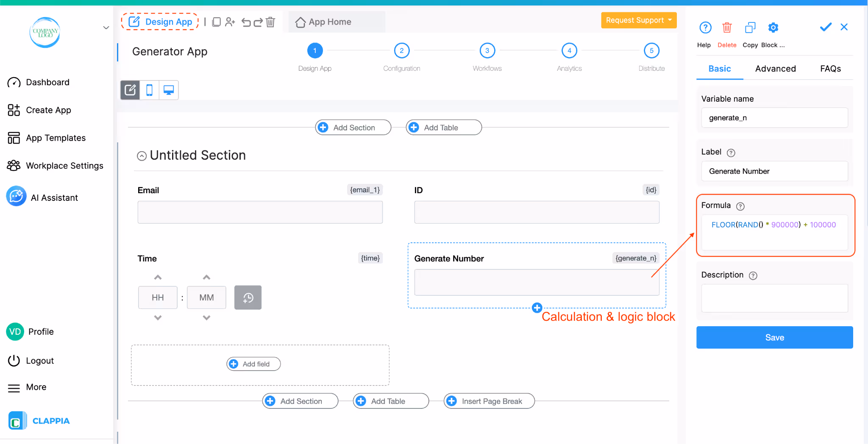Click the Formula editor box
The height and width of the screenshot is (444, 868).
(x=774, y=233)
